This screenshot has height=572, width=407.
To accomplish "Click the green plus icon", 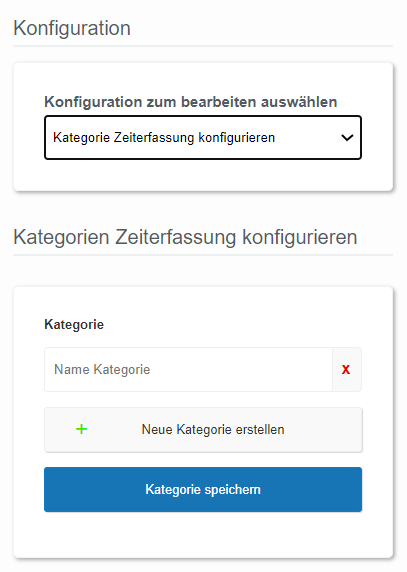I will tap(81, 429).
